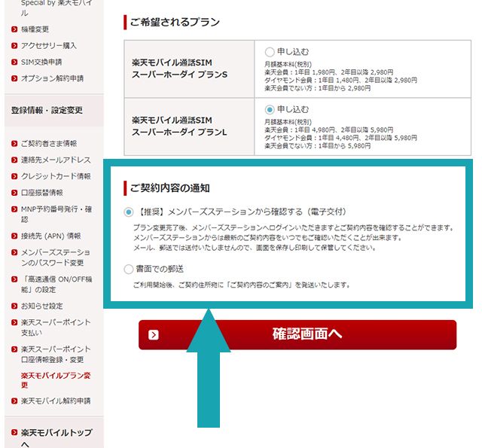Click white arrow icon on 確認画面へ button
The image size is (482, 448).
tap(154, 334)
